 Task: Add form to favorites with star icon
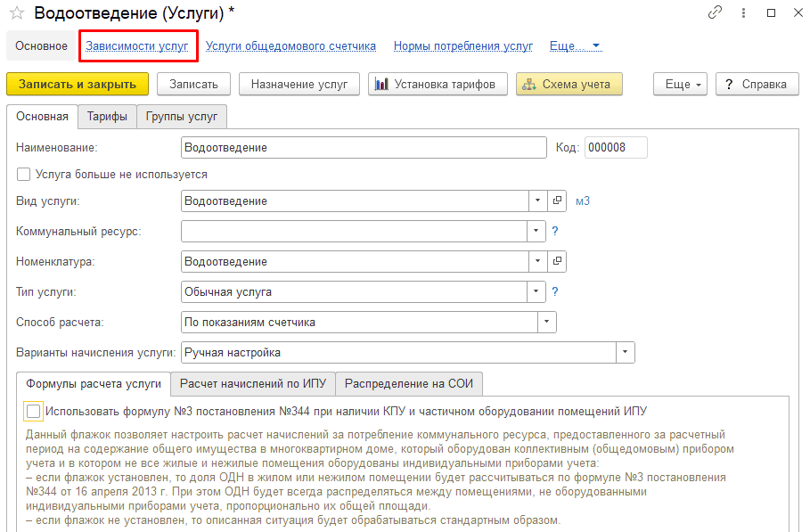tap(17, 12)
